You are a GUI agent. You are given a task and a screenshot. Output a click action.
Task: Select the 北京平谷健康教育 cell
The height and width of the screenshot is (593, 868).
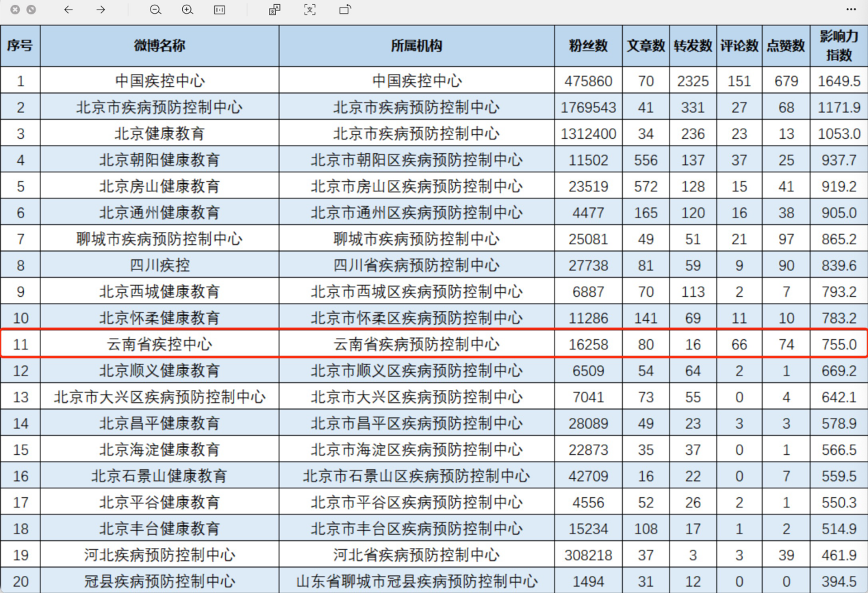(159, 502)
